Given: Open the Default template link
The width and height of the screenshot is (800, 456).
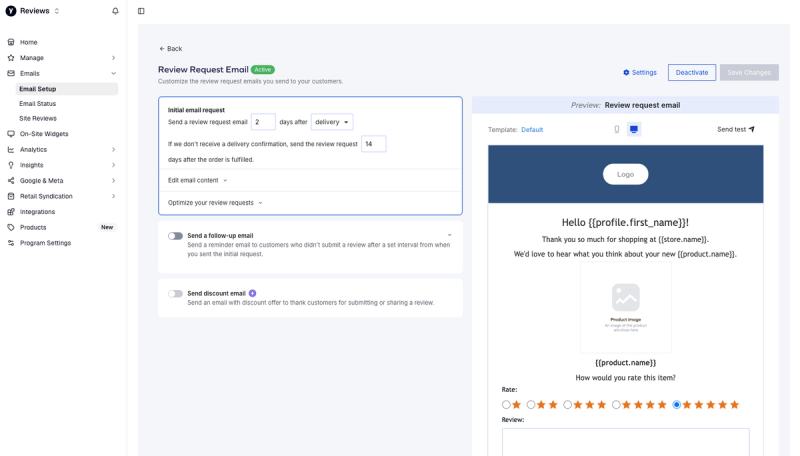Looking at the screenshot, I should 532,130.
